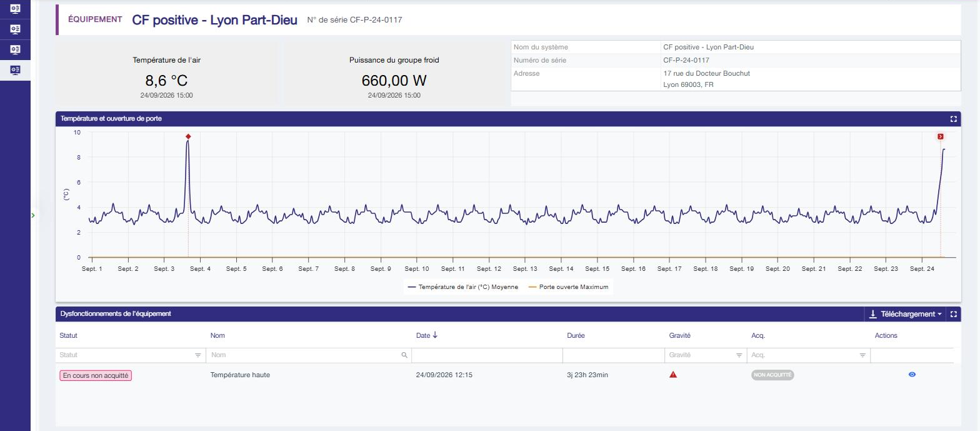Click the address 17 rue du Docteur Bouchut

coord(706,73)
